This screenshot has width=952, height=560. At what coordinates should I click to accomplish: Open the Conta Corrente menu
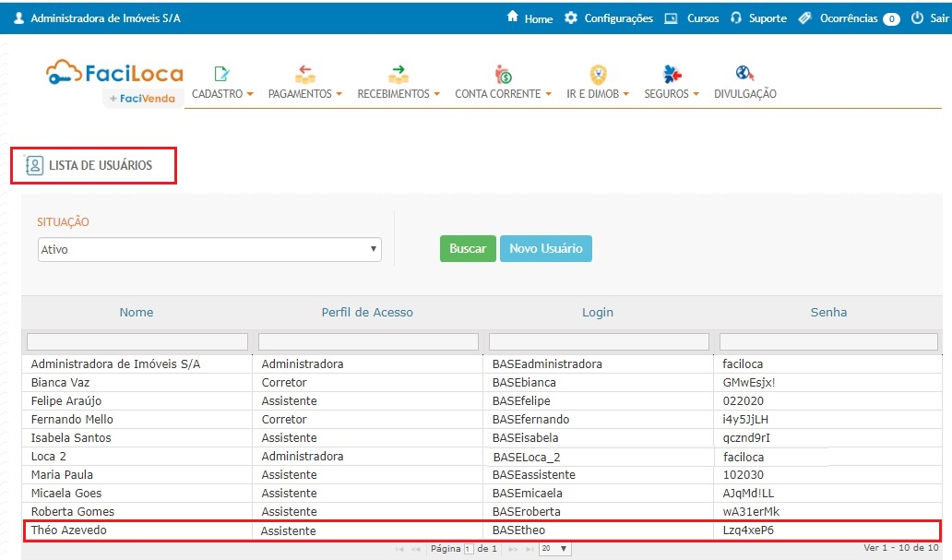pyautogui.click(x=503, y=94)
